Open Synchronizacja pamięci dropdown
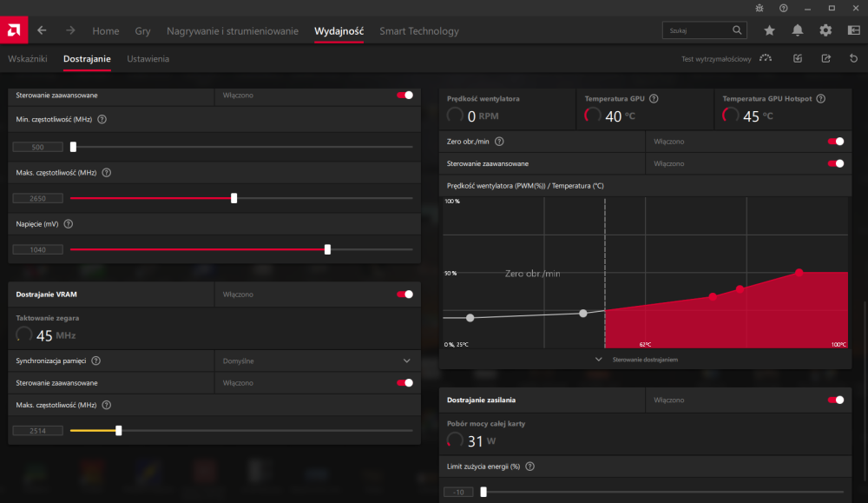 click(407, 361)
